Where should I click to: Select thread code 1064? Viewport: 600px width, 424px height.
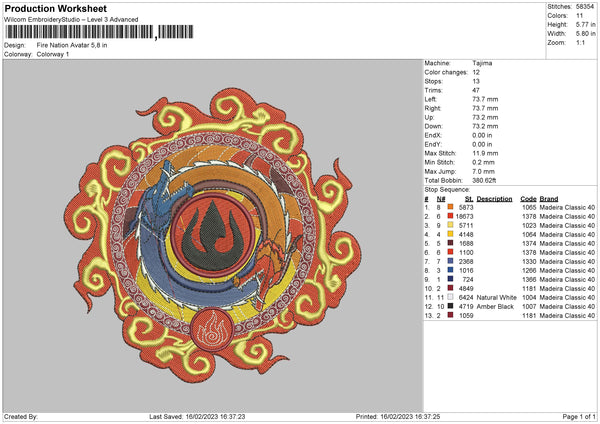pyautogui.click(x=529, y=234)
